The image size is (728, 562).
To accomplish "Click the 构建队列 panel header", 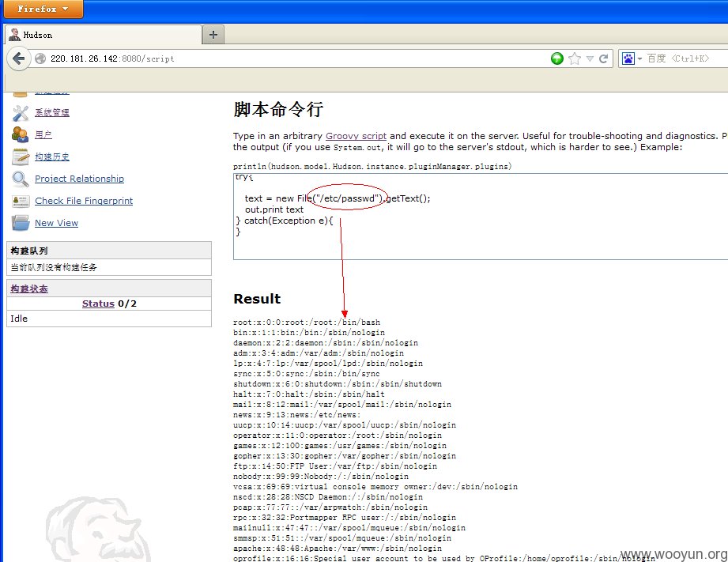I will pos(109,251).
